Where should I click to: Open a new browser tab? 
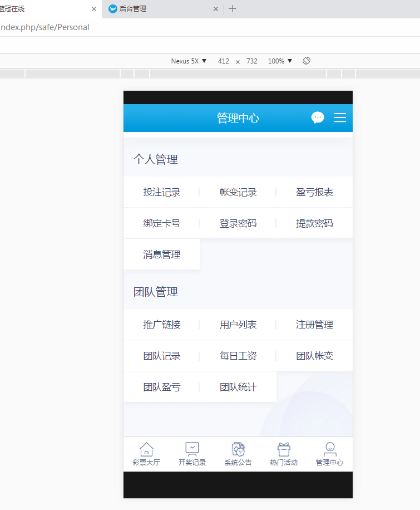pos(233,9)
